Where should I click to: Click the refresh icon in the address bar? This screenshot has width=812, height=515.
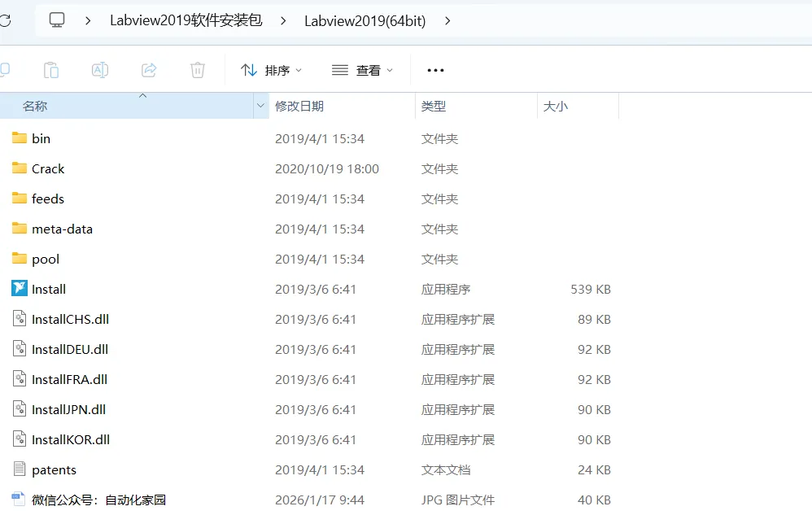(5, 20)
